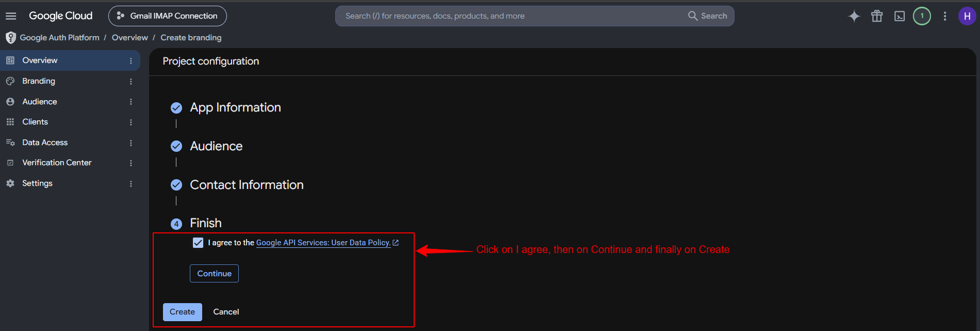The height and width of the screenshot is (331, 980).
Task: Open the account avatar labeled H
Action: pyautogui.click(x=967, y=16)
